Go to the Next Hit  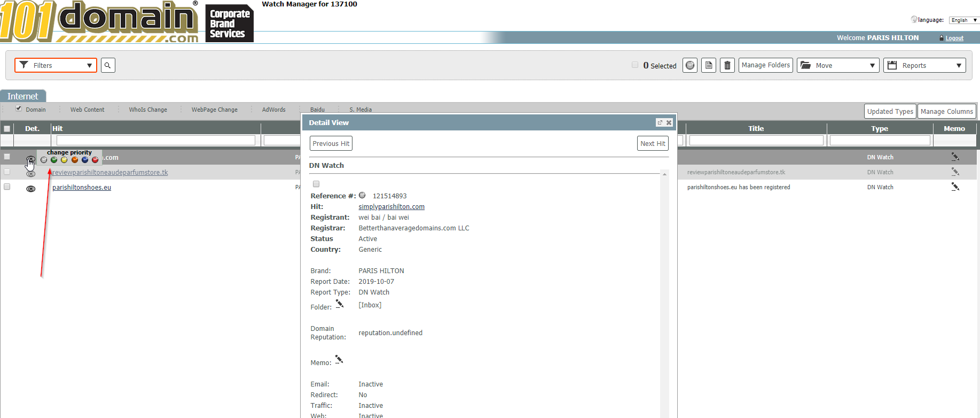tap(653, 143)
